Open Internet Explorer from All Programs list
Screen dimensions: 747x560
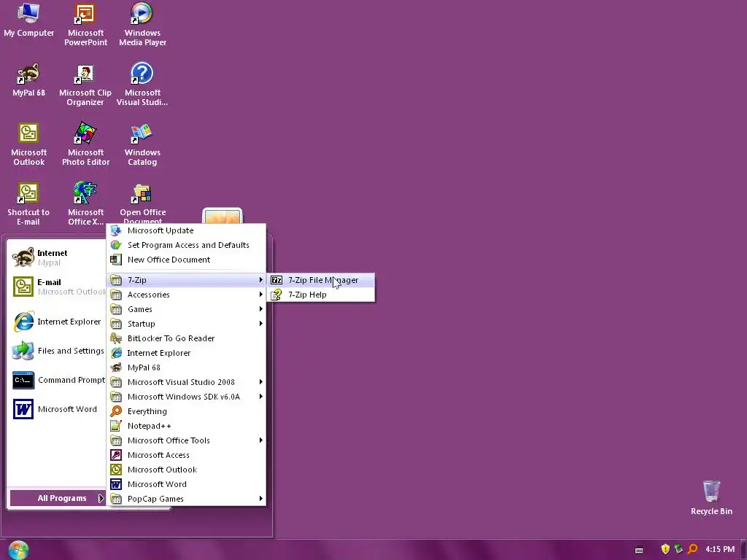[x=187, y=353]
